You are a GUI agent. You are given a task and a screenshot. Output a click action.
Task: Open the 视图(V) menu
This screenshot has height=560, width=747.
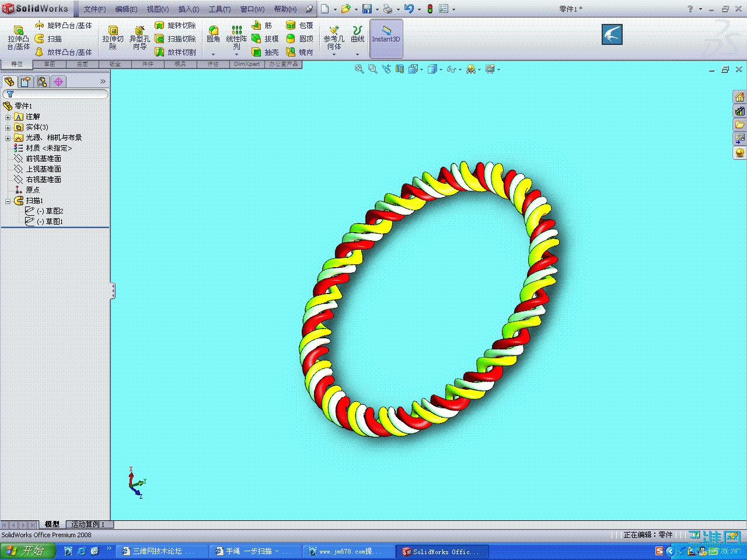(x=158, y=9)
